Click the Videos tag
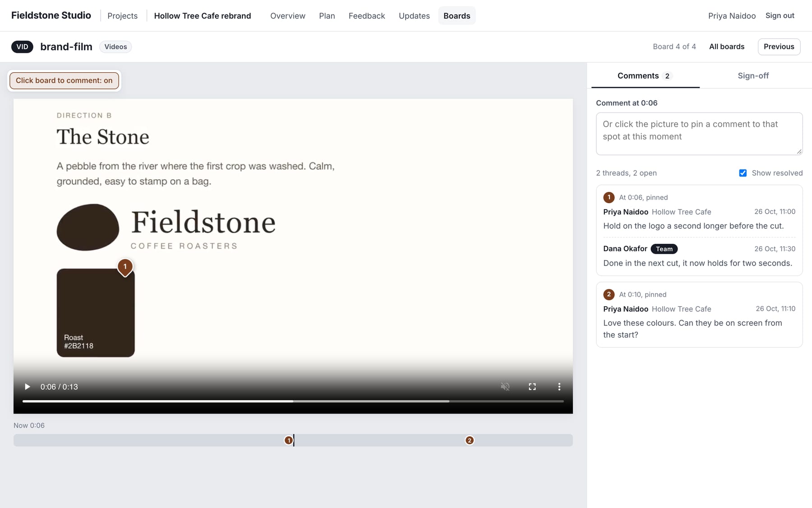This screenshot has height=508, width=812. coord(115,47)
